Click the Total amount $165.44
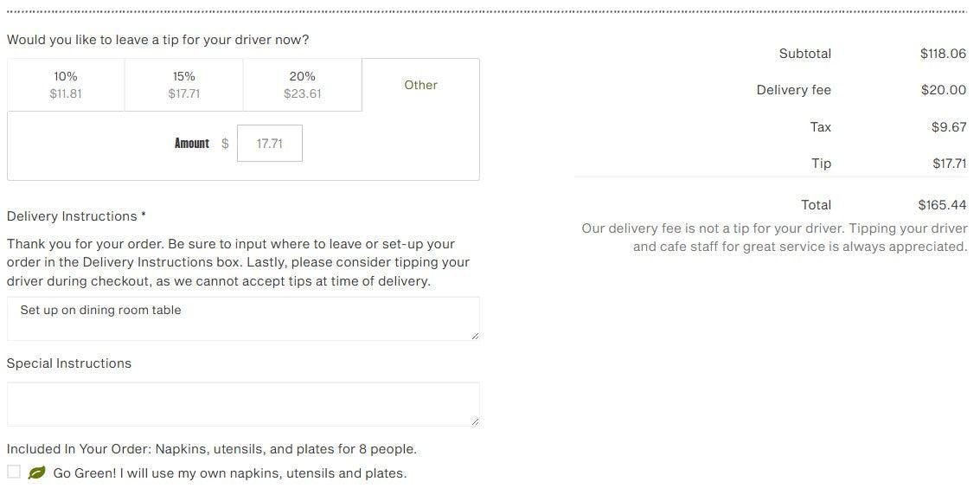This screenshot has width=980, height=501. coord(942,205)
